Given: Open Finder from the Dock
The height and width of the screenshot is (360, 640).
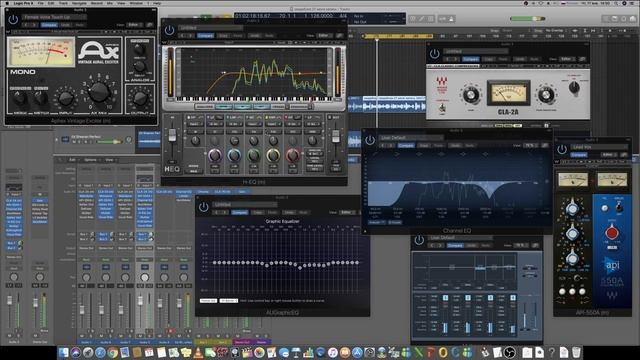Looking at the screenshot, I should (x=63, y=352).
